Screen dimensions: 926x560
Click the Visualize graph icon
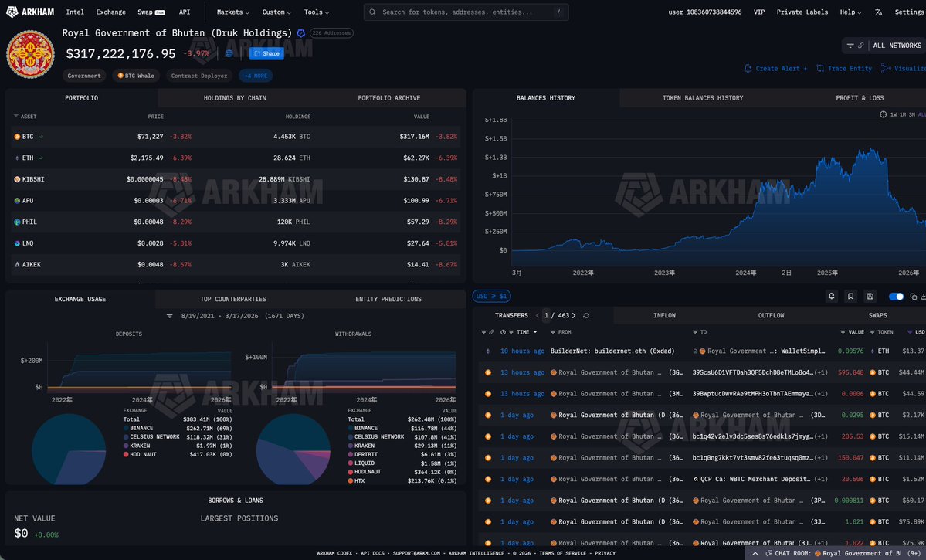tap(886, 69)
